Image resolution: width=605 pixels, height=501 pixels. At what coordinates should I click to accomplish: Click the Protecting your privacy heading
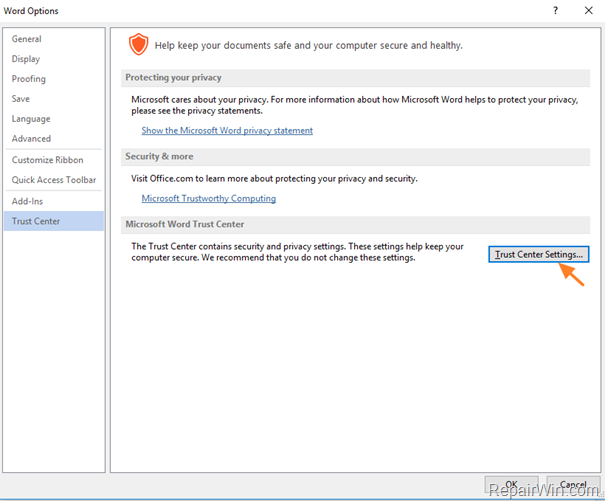click(x=173, y=78)
